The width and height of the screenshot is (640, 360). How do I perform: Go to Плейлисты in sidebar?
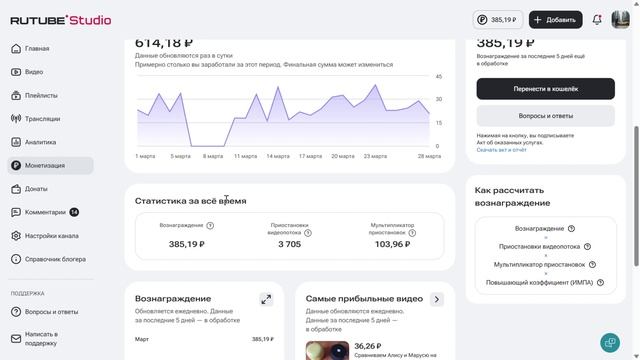[x=41, y=96]
